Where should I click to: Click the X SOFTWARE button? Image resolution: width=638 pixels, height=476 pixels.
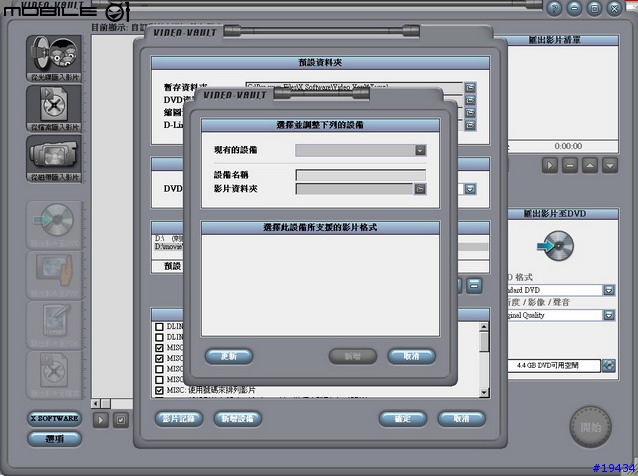[x=55, y=418]
